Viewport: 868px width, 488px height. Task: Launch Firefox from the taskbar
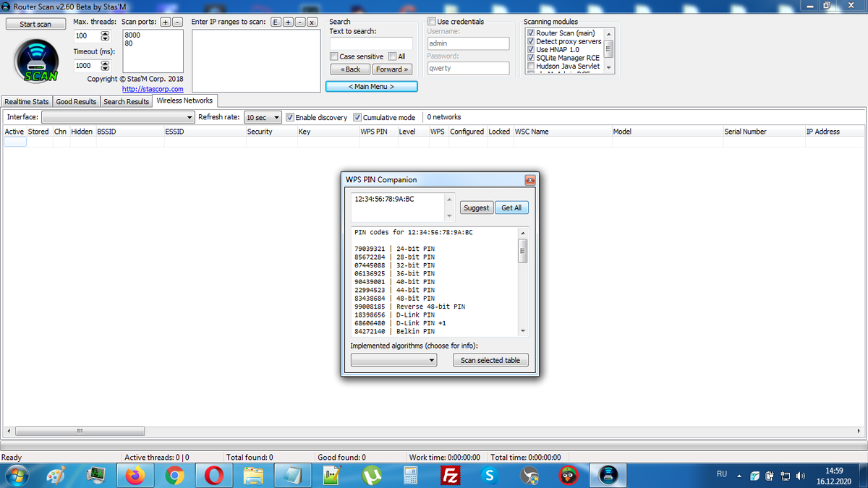[x=135, y=475]
